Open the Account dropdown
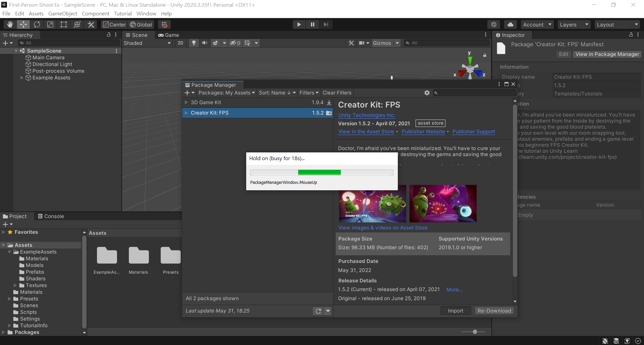 pyautogui.click(x=537, y=24)
